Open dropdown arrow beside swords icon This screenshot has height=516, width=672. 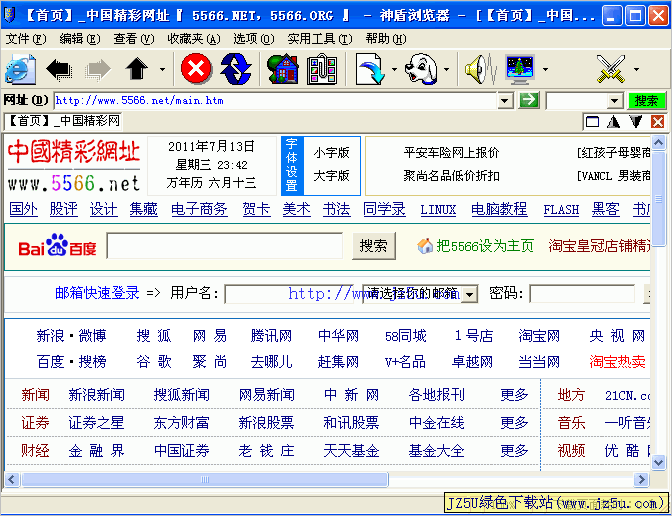click(x=636, y=69)
